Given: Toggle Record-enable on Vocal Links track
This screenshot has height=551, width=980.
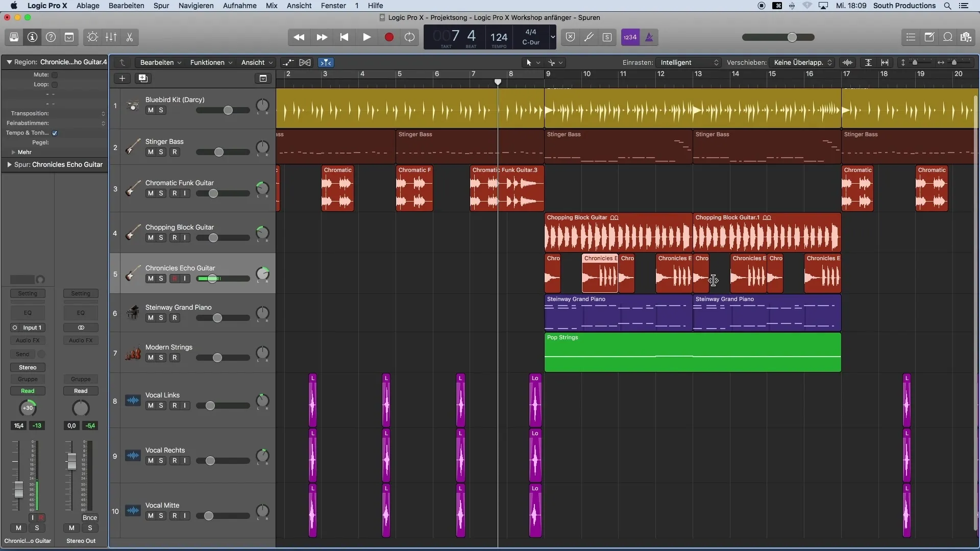Looking at the screenshot, I should point(175,405).
